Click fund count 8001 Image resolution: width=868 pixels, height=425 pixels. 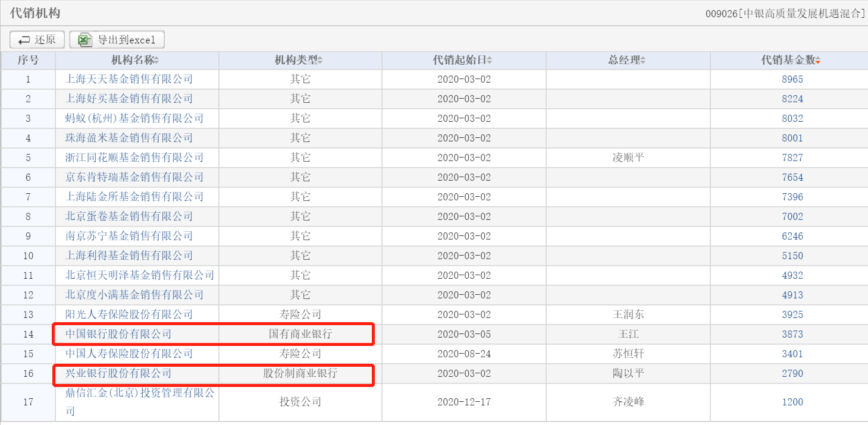tap(792, 138)
